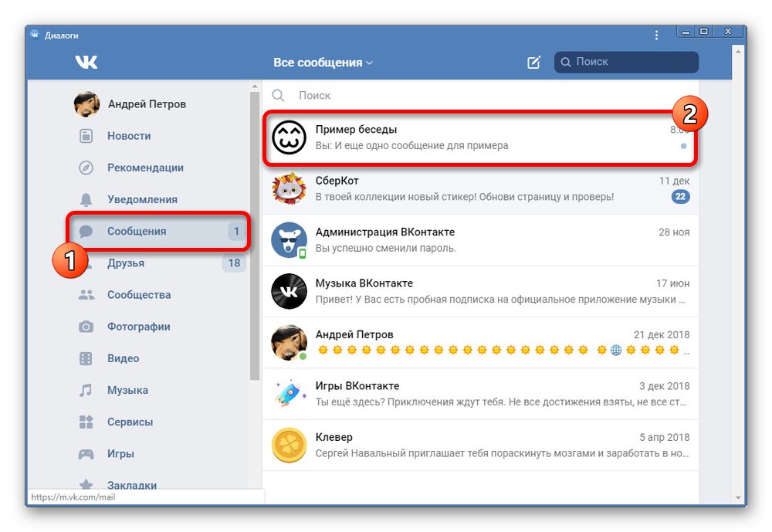Click the Сообщества people icon
This screenshot has height=532, width=772.
click(86, 295)
